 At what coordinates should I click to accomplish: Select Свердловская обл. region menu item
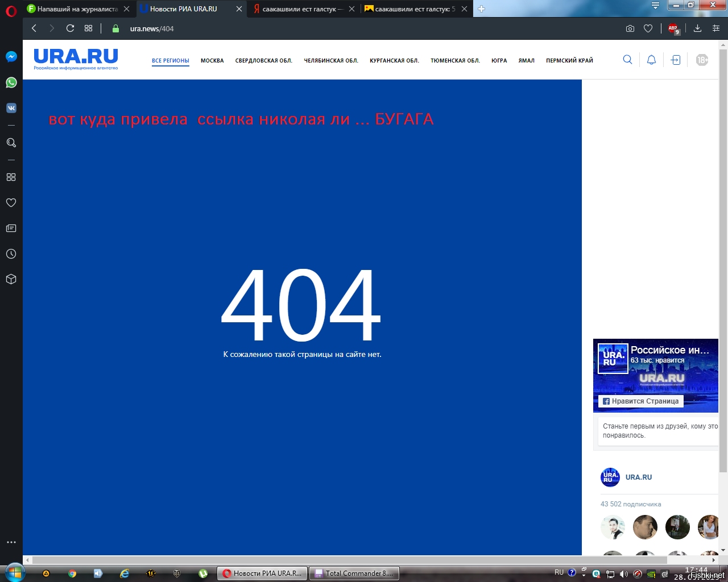click(264, 61)
